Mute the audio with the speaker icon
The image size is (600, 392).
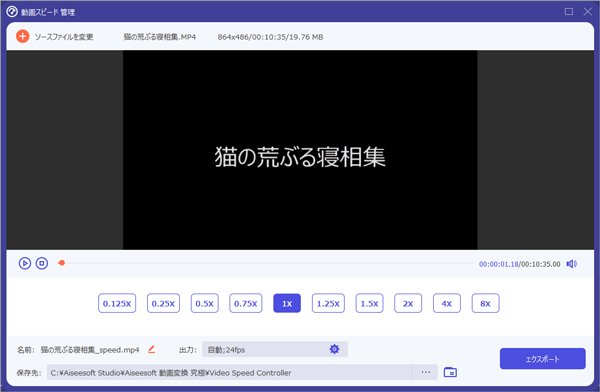point(571,264)
